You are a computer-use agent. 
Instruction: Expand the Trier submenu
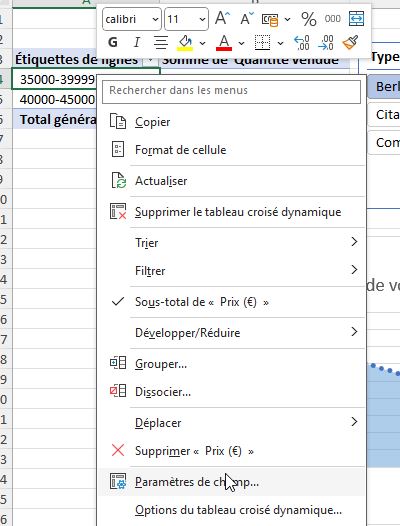[x=232, y=242]
